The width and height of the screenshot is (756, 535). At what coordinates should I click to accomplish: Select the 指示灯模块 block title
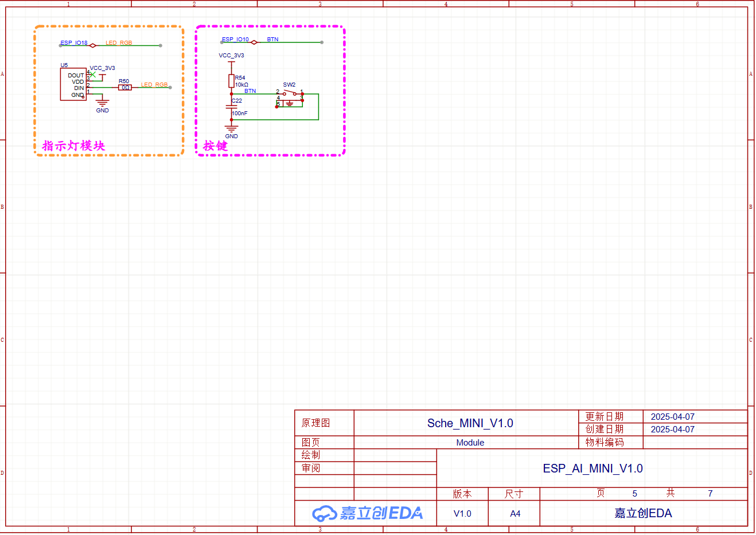coord(73,146)
